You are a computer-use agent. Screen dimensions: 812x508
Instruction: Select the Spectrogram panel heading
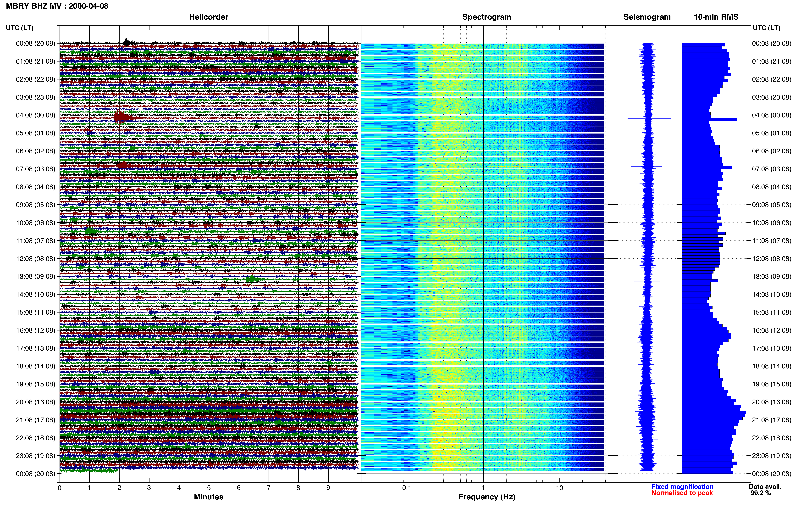(487, 17)
